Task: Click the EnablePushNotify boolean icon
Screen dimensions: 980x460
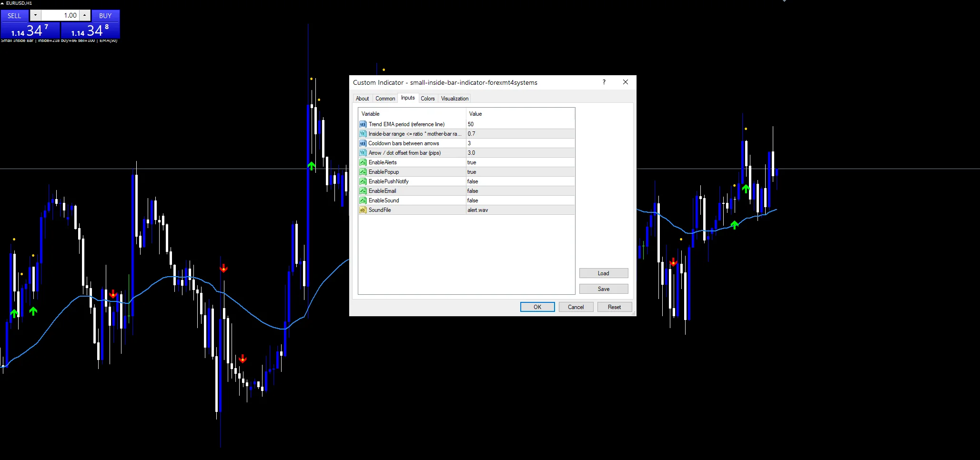Action: tap(363, 181)
